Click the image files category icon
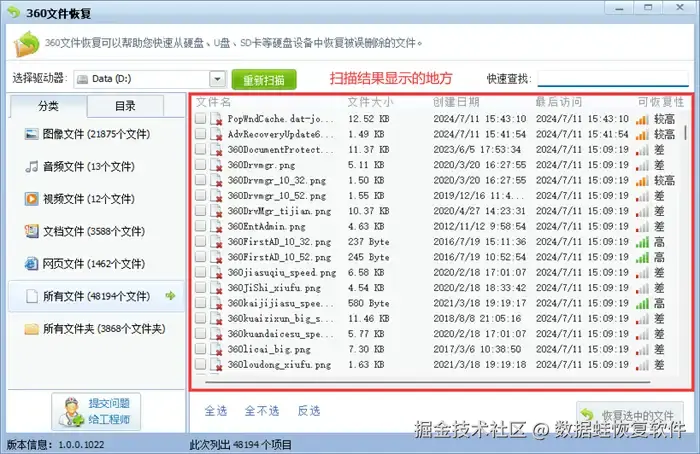 [x=31, y=134]
